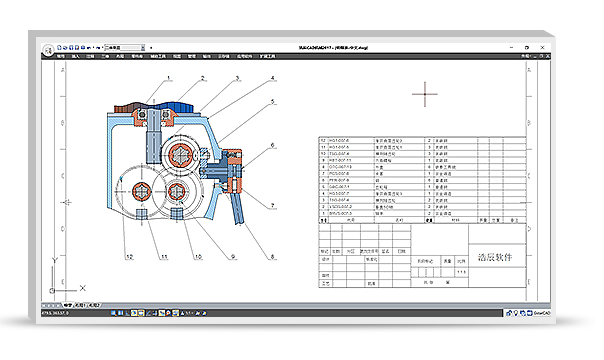Click the Save icon in quick access toolbar

[x=71, y=48]
